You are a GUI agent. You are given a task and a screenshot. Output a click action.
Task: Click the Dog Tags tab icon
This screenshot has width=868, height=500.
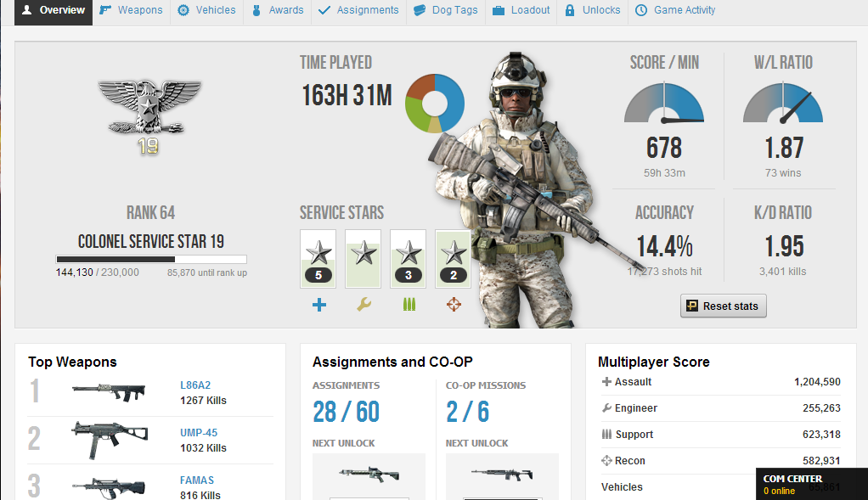420,10
